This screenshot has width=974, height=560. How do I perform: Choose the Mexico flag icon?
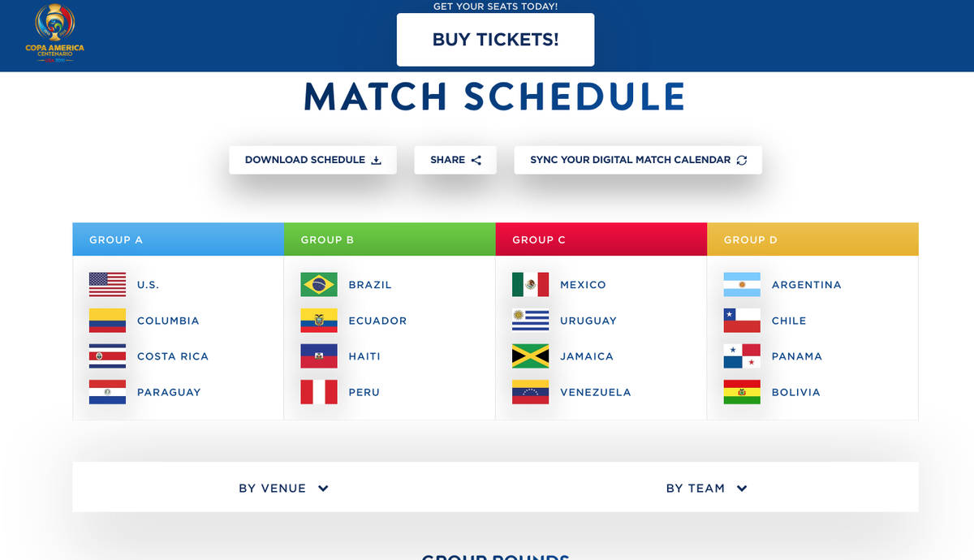(530, 285)
